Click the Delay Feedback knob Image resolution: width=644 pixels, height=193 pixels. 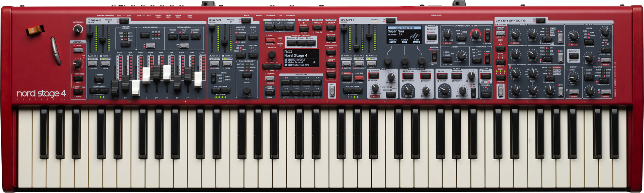(x=605, y=32)
